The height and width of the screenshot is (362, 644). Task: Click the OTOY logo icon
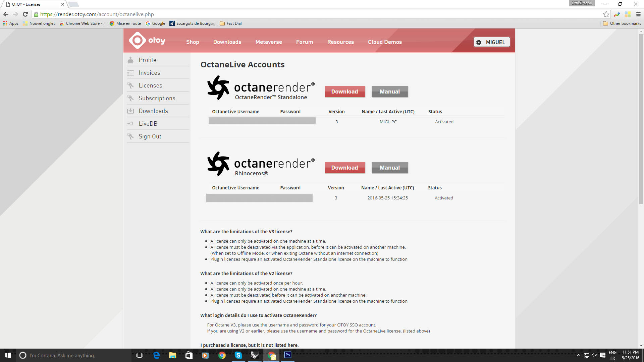tap(138, 41)
